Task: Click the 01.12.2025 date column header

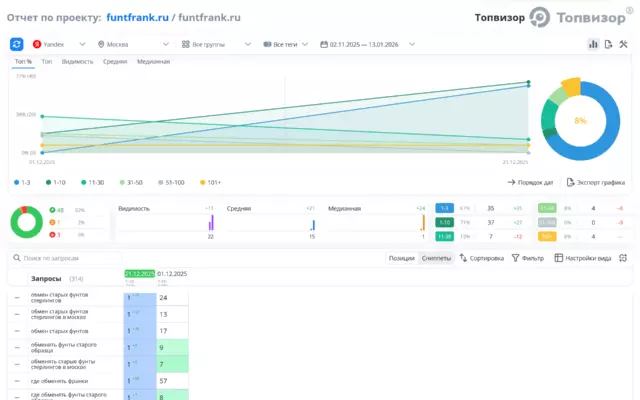Action: (x=172, y=274)
